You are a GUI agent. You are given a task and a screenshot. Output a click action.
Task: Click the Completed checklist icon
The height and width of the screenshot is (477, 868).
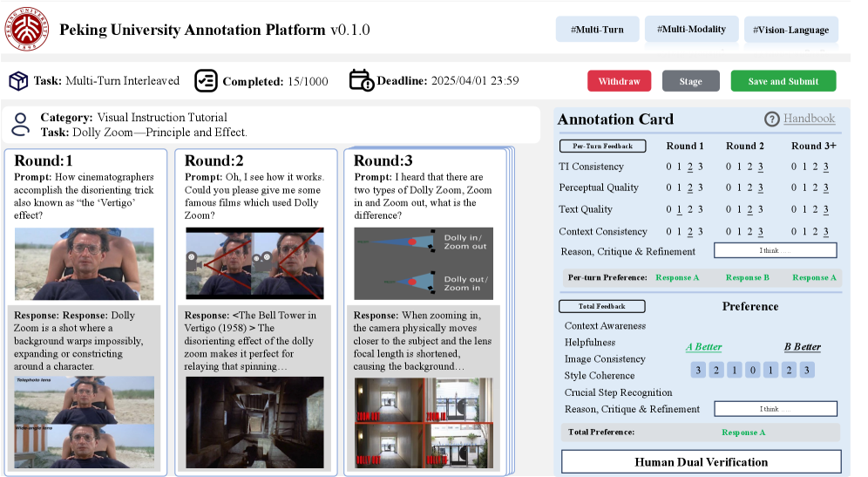point(206,81)
